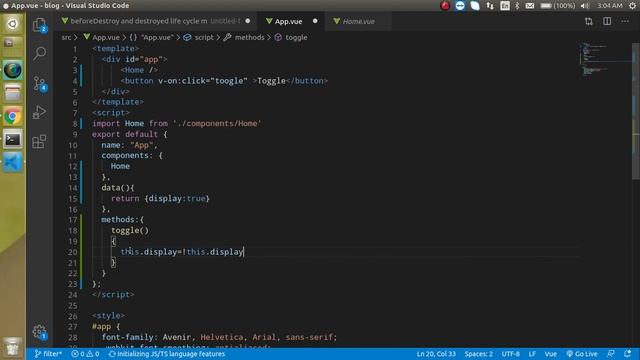Open the Trash dock icon
Image resolution: width=640 pixels, height=360 pixels.
[x=13, y=347]
